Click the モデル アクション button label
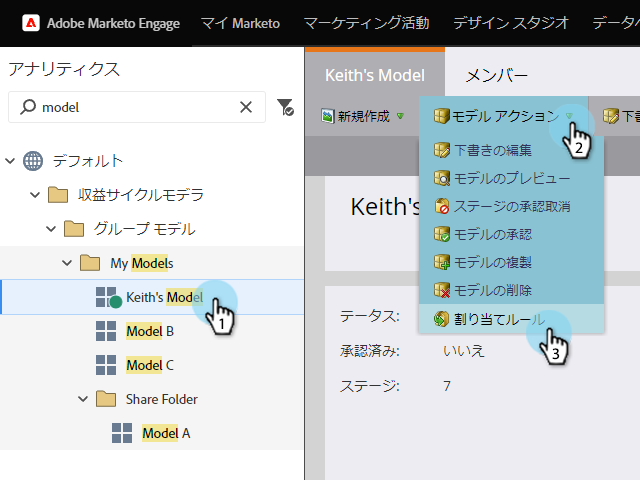The width and height of the screenshot is (640, 480). (x=505, y=116)
